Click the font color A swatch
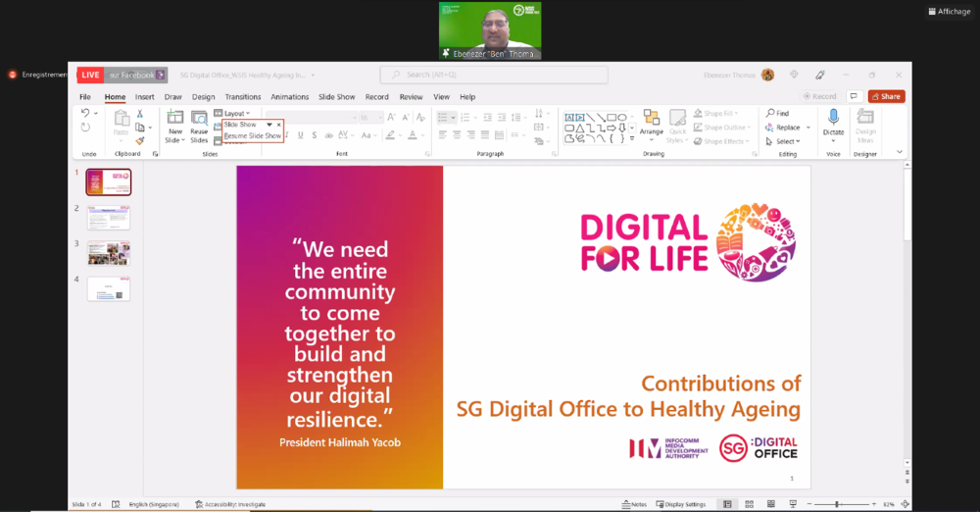This screenshot has height=512, width=980. 413,135
